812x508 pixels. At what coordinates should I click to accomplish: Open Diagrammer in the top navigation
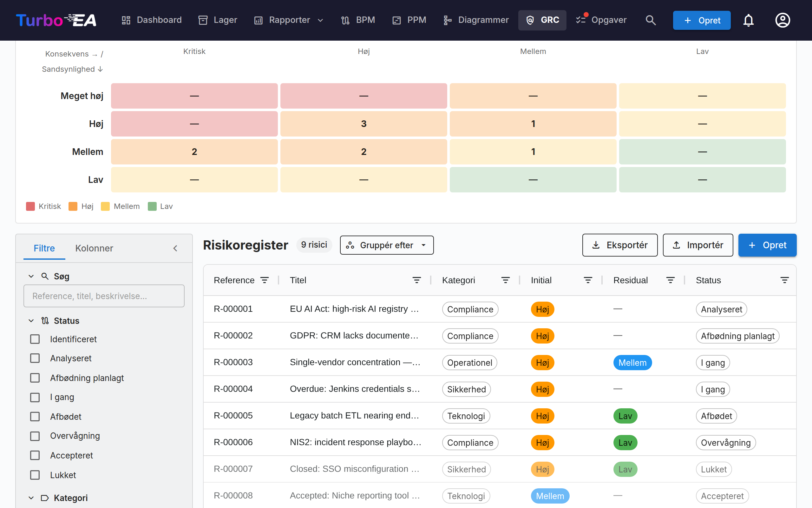[x=476, y=20]
